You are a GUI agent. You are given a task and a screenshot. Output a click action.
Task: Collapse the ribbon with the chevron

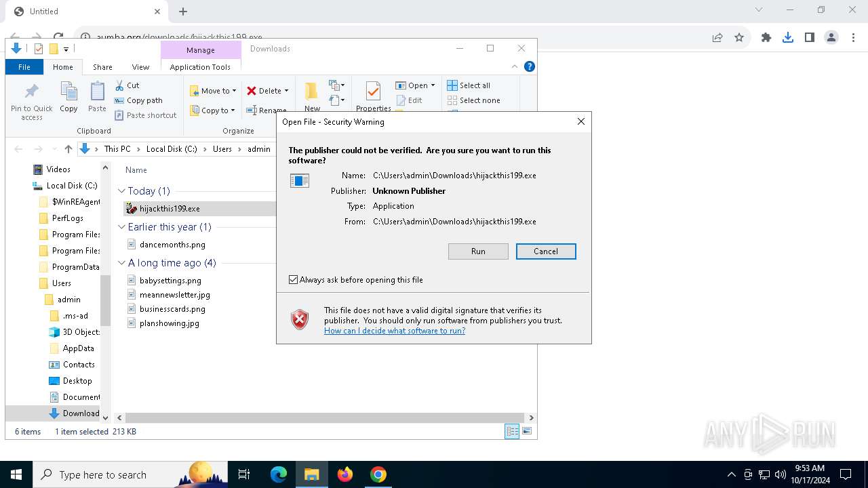tap(515, 66)
